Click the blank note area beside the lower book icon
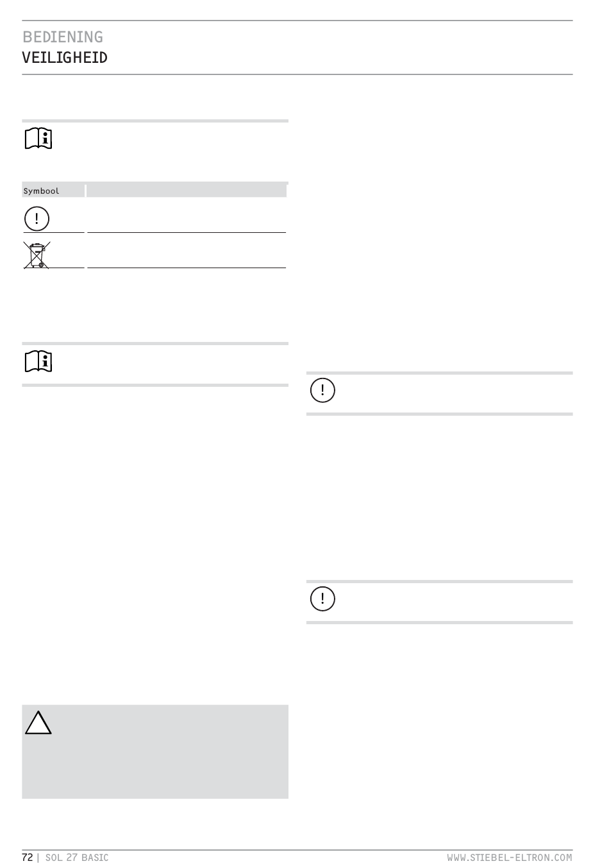The image size is (609, 868). 170,364
